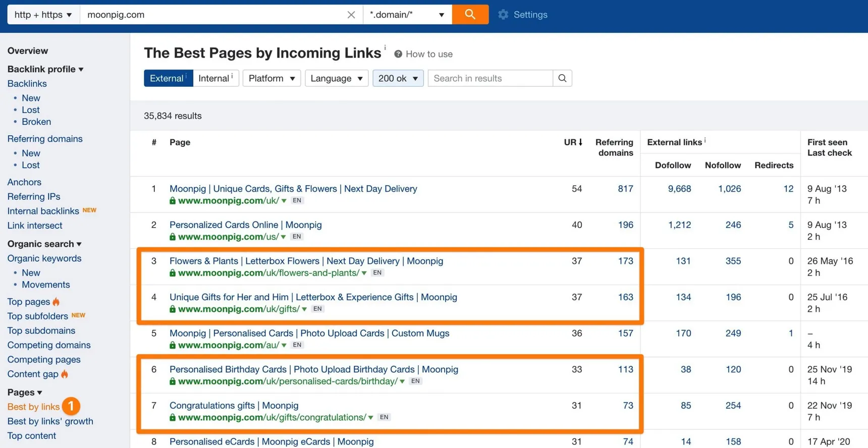Open Anchors report in sidebar
The width and height of the screenshot is (868, 448).
coord(24,182)
